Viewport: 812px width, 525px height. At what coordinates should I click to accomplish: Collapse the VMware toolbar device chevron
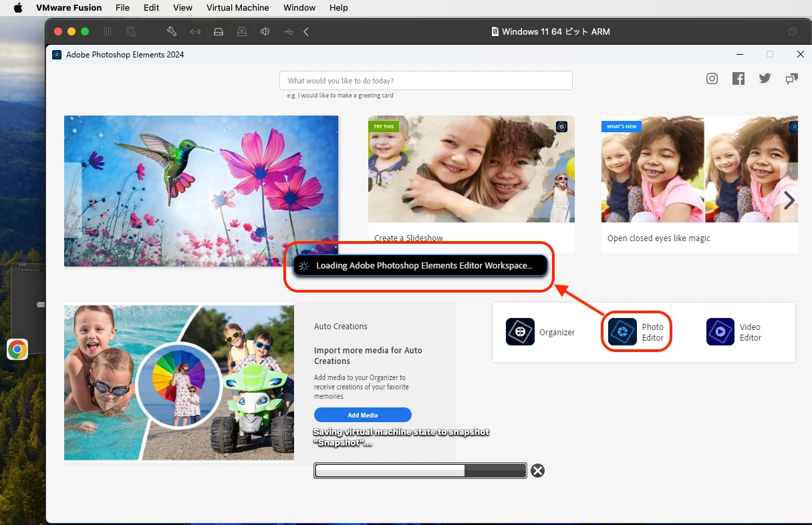[x=306, y=31]
